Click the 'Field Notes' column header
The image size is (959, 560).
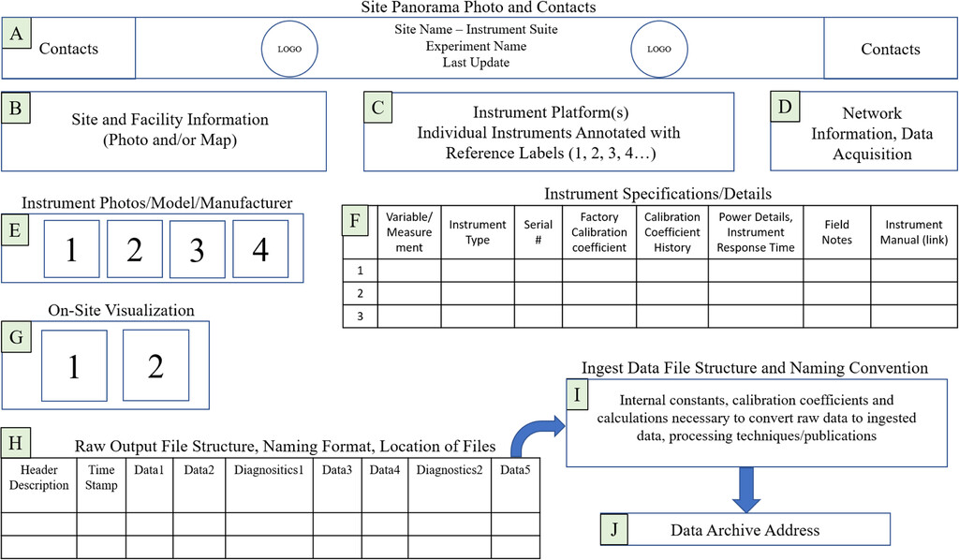point(836,232)
